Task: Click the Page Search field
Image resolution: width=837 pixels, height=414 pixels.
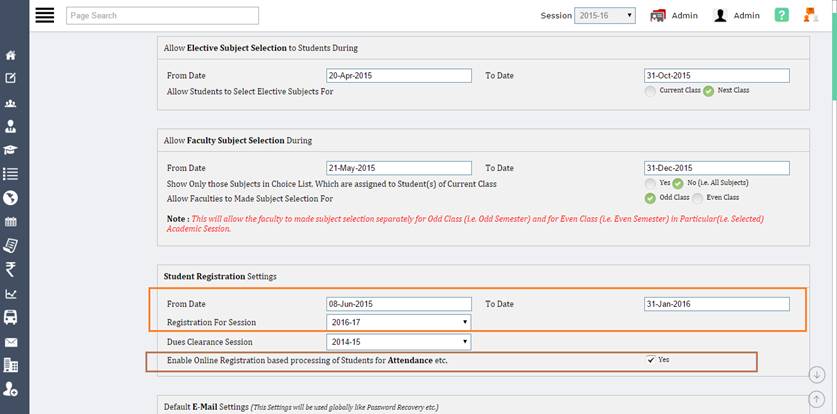Action: point(162,16)
